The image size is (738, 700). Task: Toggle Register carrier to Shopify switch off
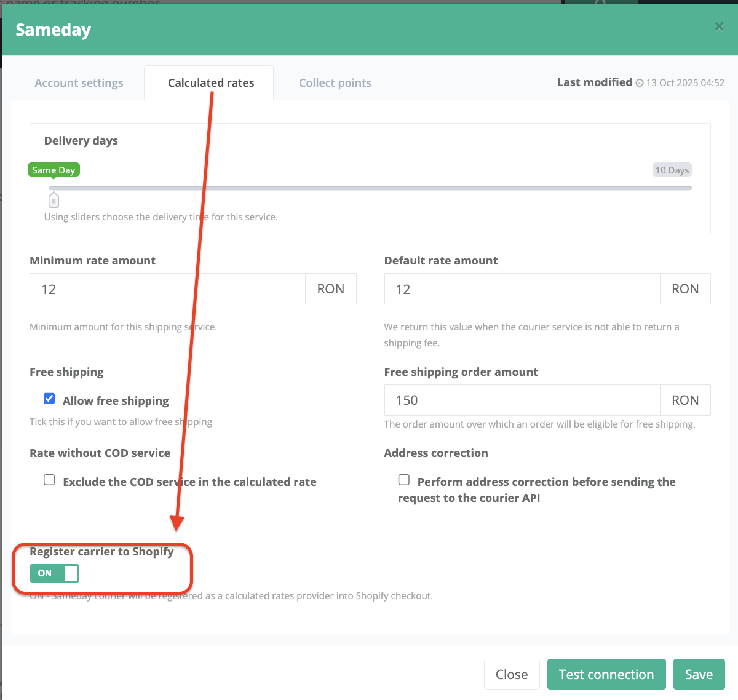point(54,573)
